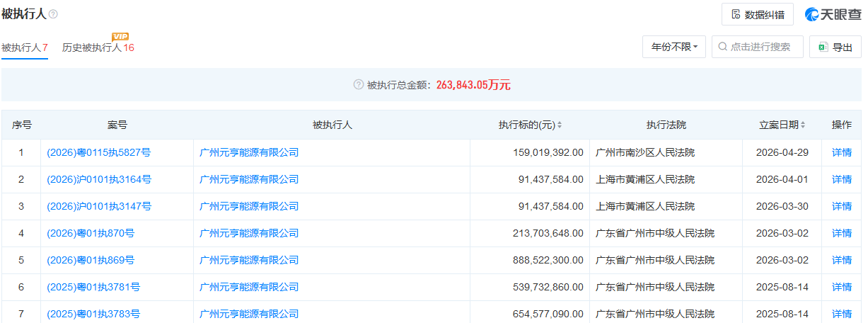Click the question icon before 被执行总金额

pos(359,85)
